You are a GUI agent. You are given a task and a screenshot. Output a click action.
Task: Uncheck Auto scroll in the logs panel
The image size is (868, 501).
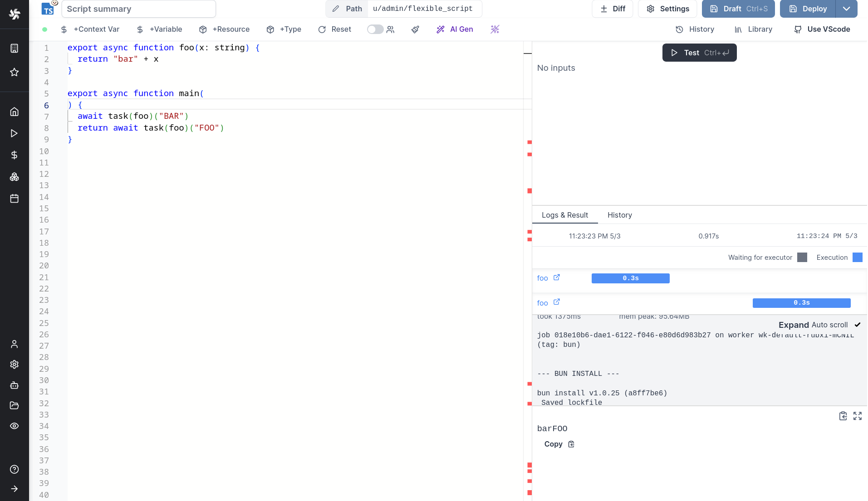[857, 325]
